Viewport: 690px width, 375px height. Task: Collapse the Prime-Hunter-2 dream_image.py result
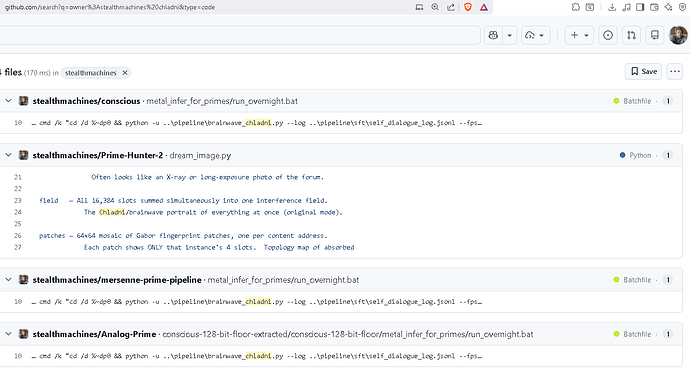coord(8,155)
